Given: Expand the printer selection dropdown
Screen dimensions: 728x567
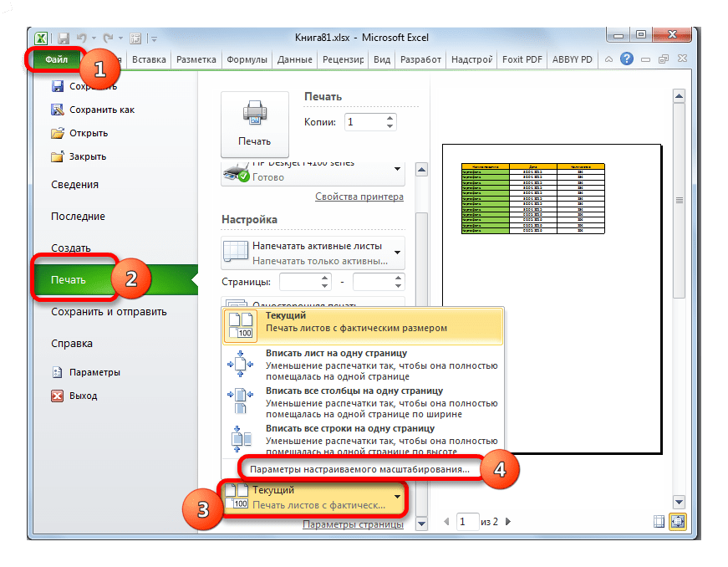Looking at the screenshot, I should [x=397, y=169].
